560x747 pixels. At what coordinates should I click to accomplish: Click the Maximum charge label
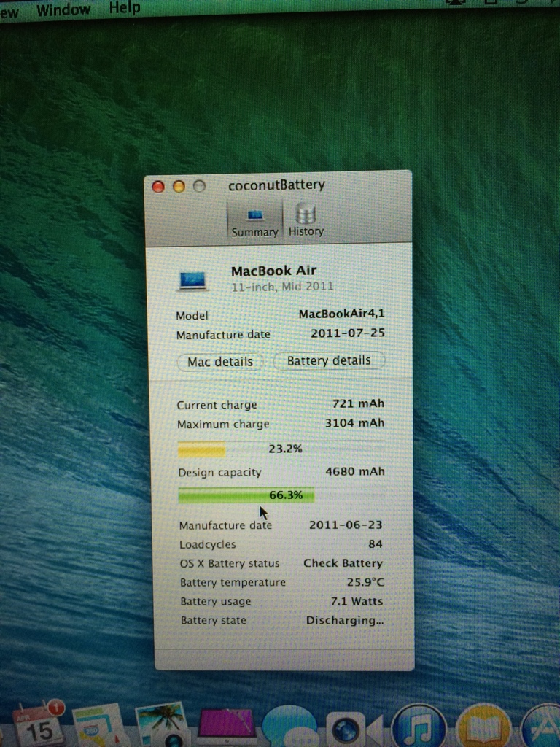click(x=223, y=424)
